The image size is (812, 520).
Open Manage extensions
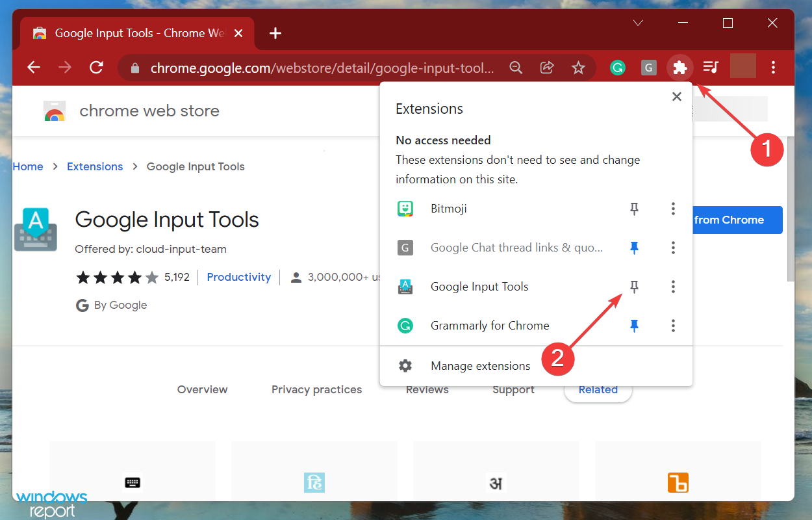480,365
